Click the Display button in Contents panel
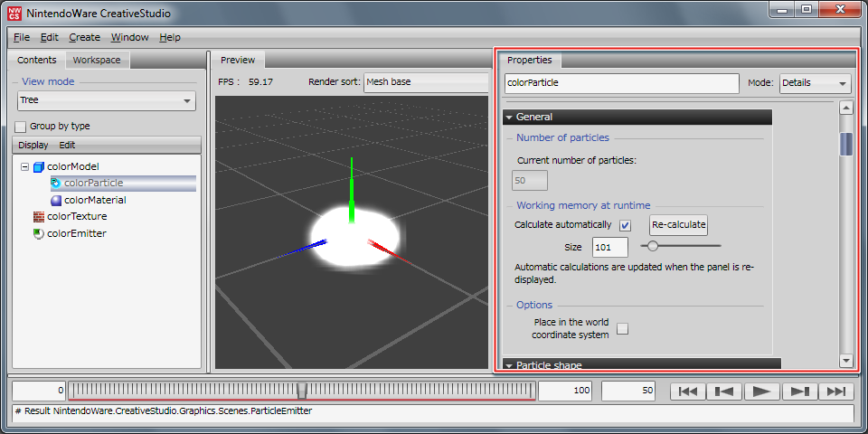 [x=33, y=146]
